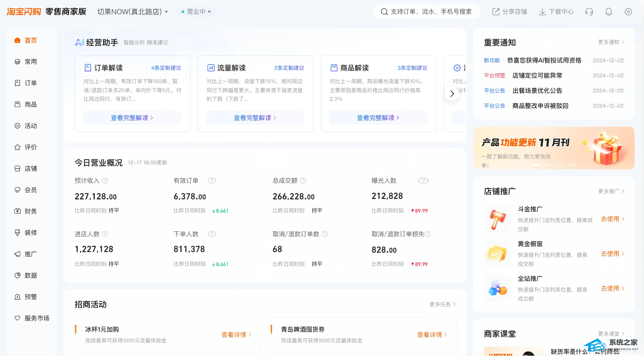The width and height of the screenshot is (644, 356).
Task: Open 装修 in the sidebar
Action: [32, 233]
